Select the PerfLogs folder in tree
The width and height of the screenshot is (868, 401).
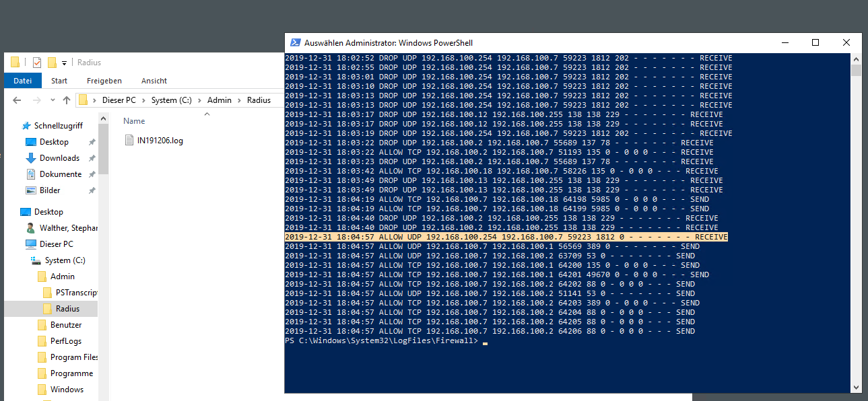coord(66,341)
